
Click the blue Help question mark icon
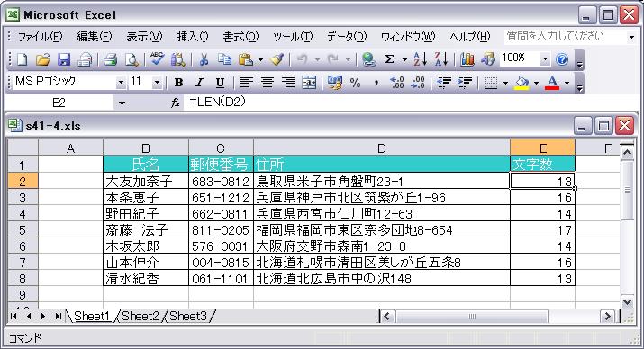point(561,60)
